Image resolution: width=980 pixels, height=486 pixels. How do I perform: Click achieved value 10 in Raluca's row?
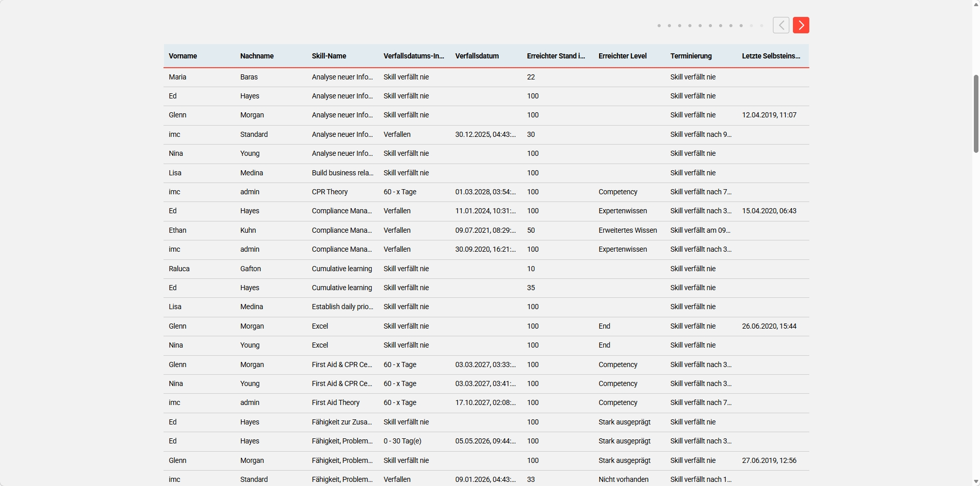(x=531, y=269)
